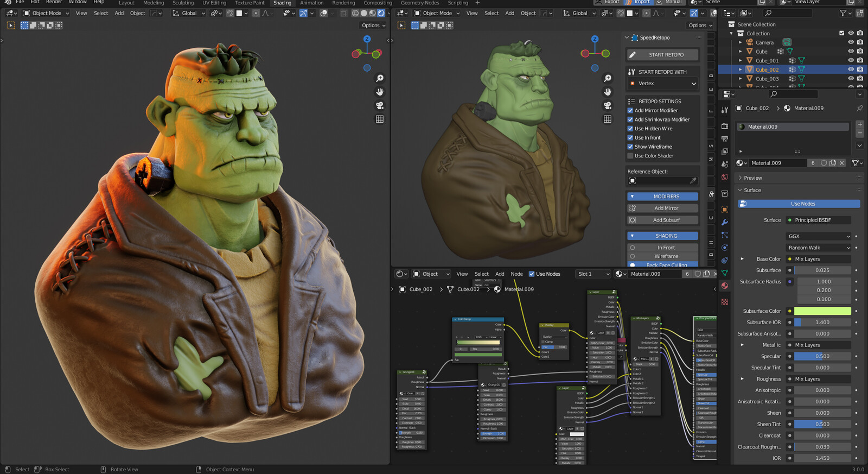
Task: Enable Use Color Shader checkbox
Action: click(x=630, y=156)
